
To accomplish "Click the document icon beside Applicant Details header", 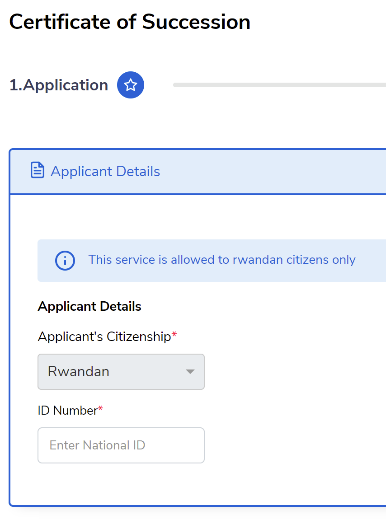I will tap(37, 170).
